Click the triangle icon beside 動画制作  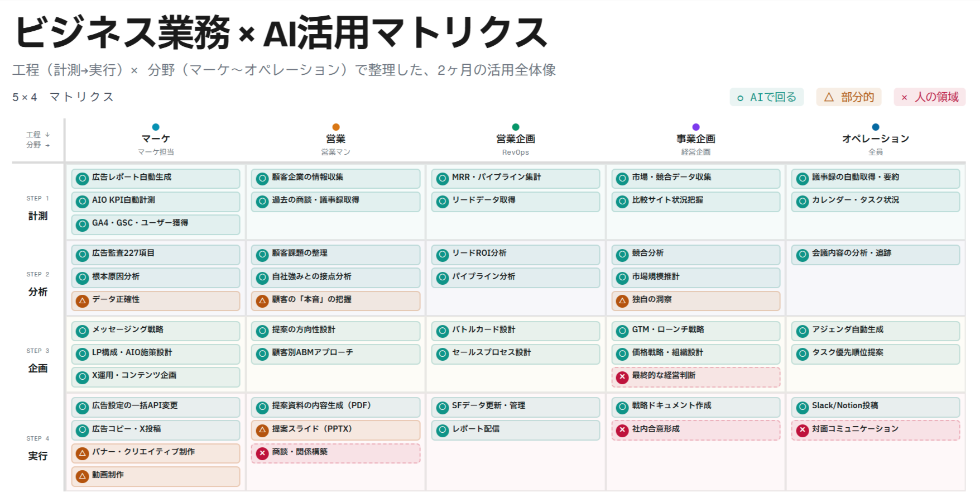click(83, 476)
